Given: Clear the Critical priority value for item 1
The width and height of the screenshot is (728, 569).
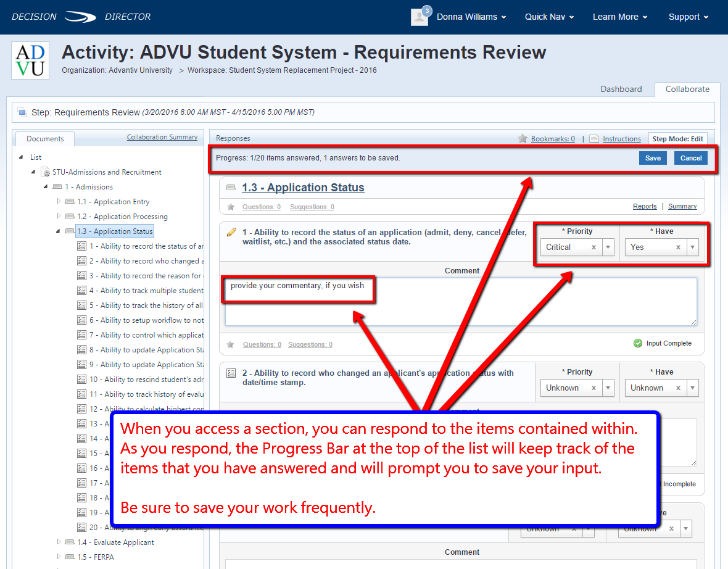Looking at the screenshot, I should 594,247.
